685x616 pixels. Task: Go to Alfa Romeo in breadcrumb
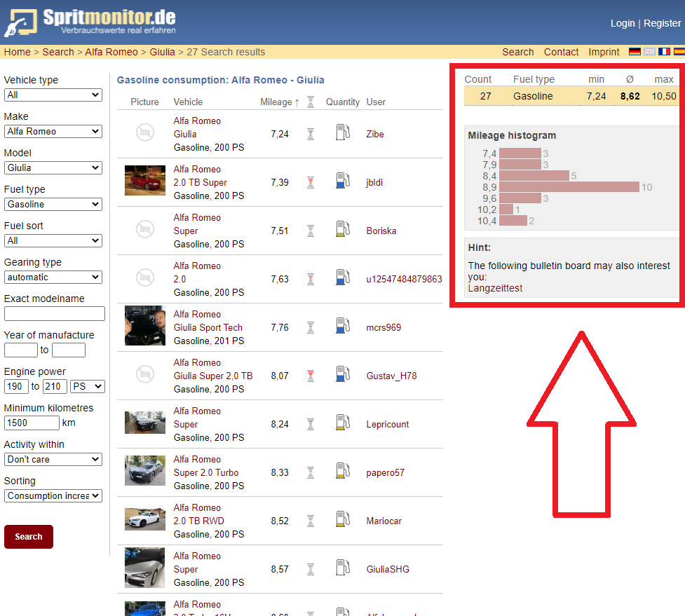pyautogui.click(x=111, y=52)
